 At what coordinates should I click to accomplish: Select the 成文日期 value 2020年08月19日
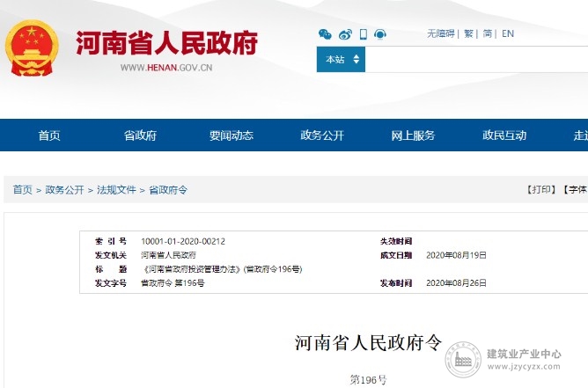click(x=456, y=255)
